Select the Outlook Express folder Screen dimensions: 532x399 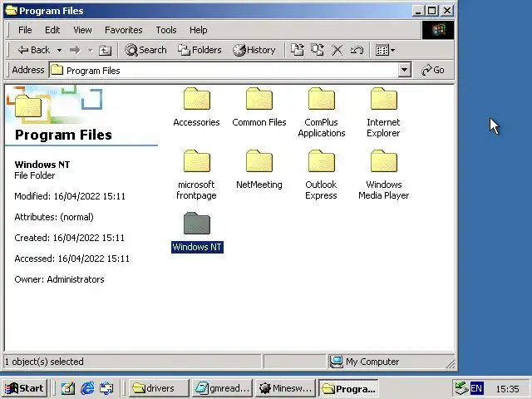[x=321, y=175]
